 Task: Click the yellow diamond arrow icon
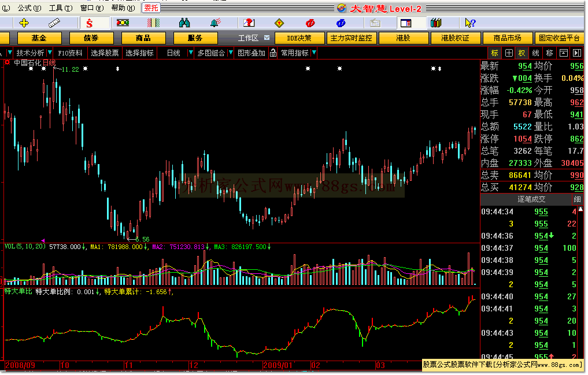point(279,23)
